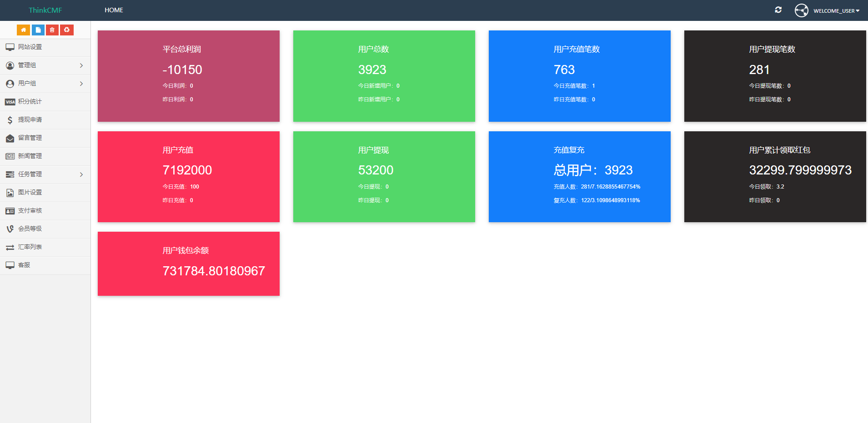Click the 平台总利润 statistics card
Viewport: 868px width, 423px height.
click(x=188, y=76)
